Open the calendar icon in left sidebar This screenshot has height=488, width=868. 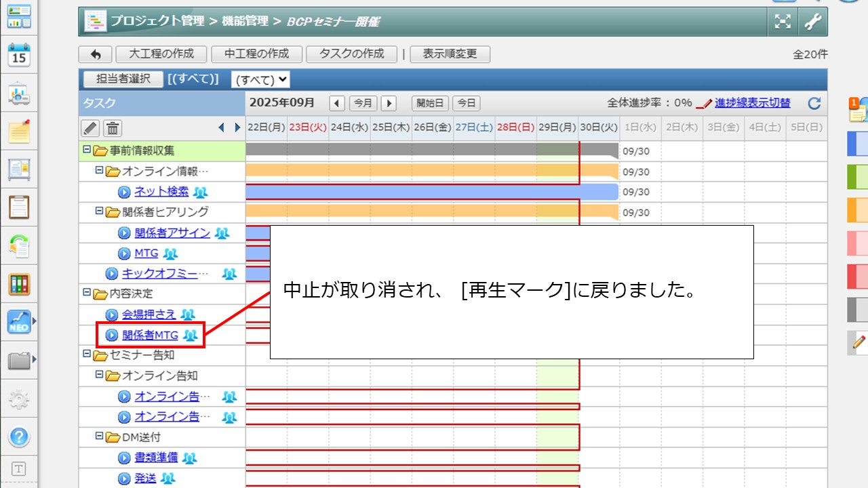(x=19, y=55)
